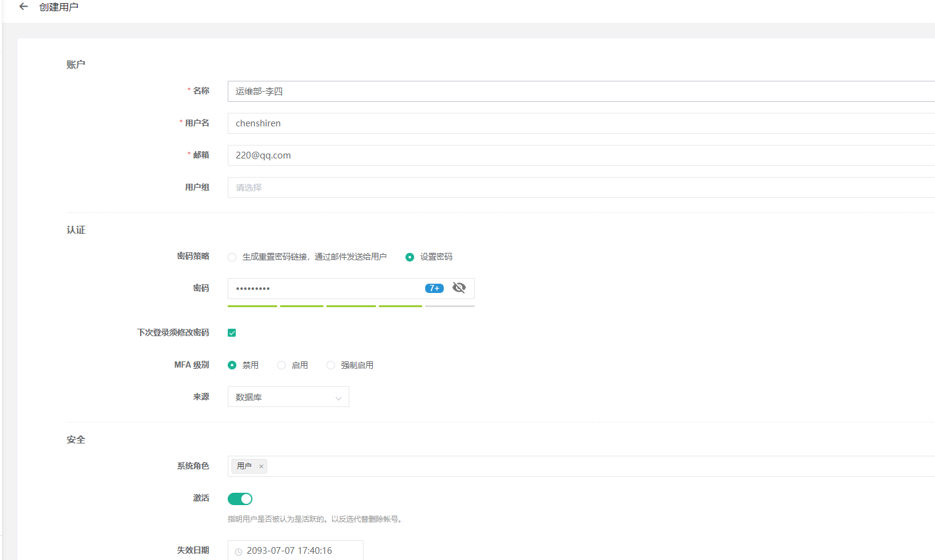Click the clock icon in 失效日期 field

click(x=238, y=551)
